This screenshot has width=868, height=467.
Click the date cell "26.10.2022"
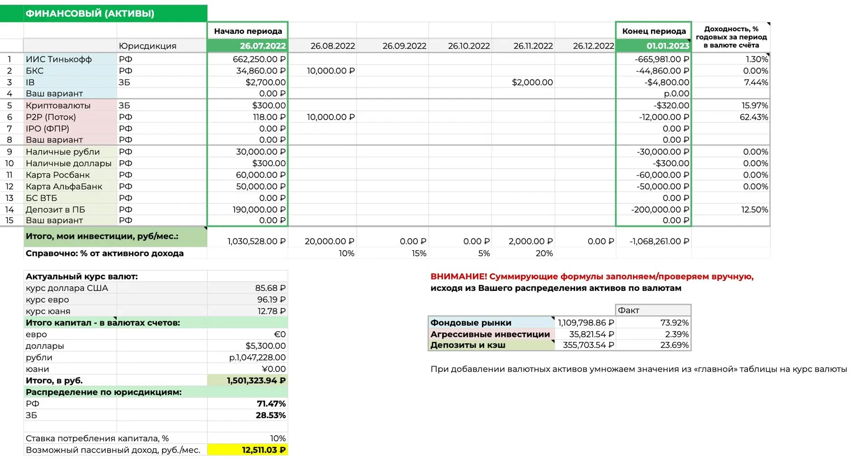[x=460, y=46]
